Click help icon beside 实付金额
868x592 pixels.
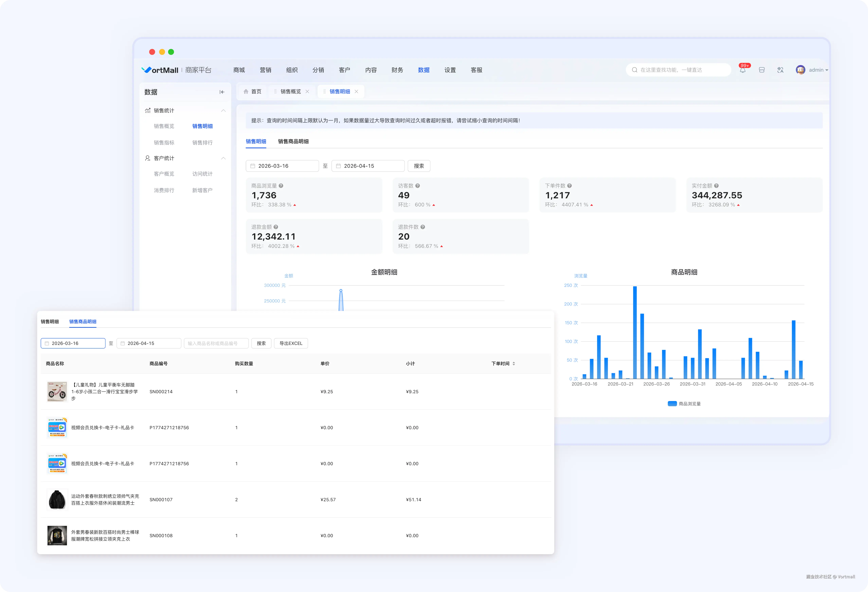pyautogui.click(x=716, y=186)
